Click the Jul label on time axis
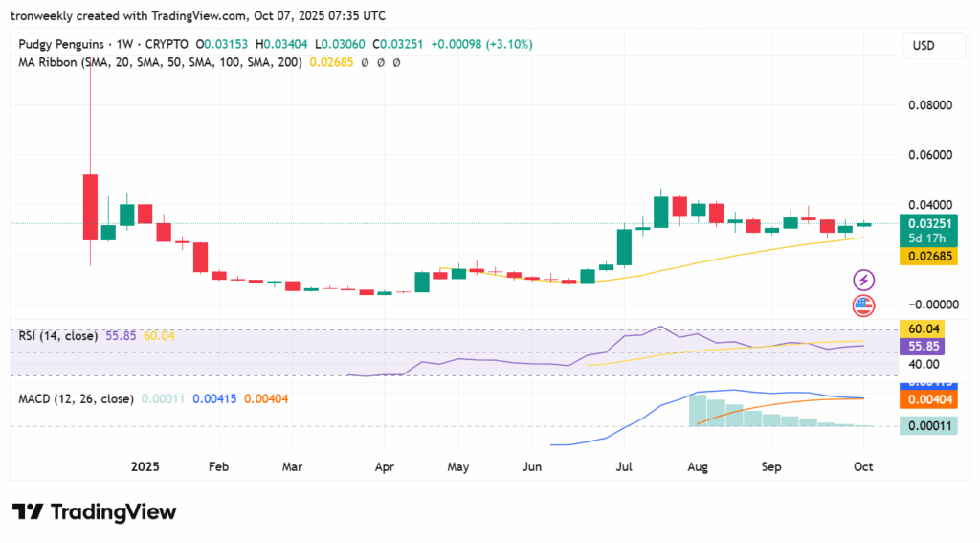This screenshot has width=980, height=543. [x=624, y=467]
